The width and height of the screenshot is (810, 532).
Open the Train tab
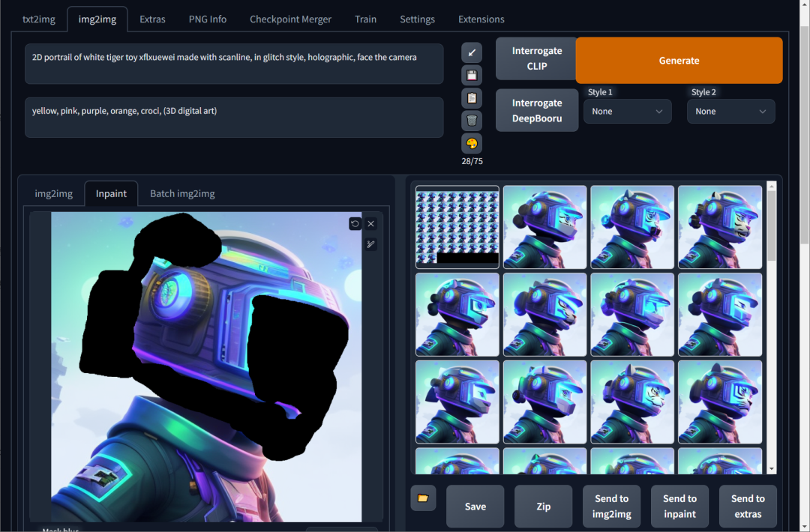(365, 19)
